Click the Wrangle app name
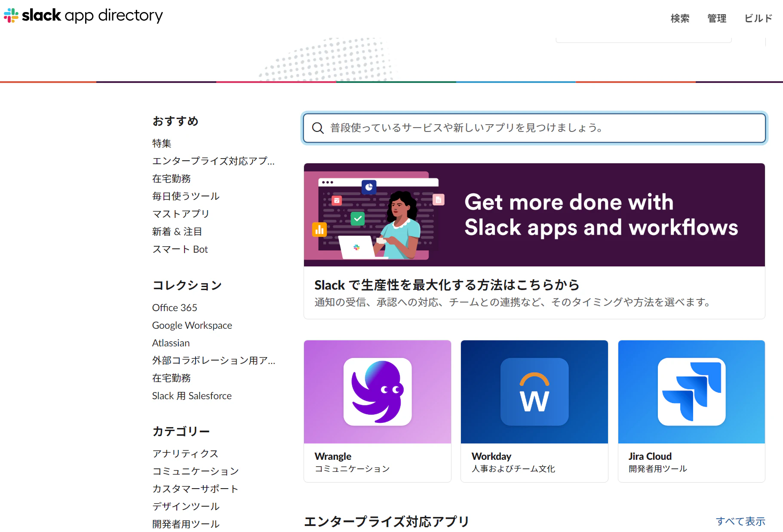This screenshot has height=532, width=783. (x=333, y=456)
